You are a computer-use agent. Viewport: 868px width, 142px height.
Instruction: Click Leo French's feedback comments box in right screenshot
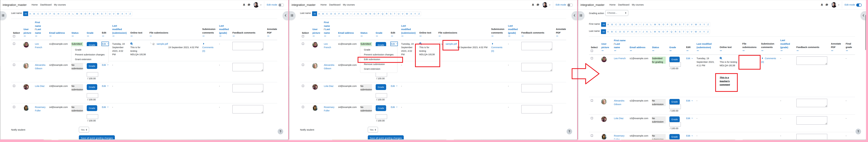click(811, 61)
